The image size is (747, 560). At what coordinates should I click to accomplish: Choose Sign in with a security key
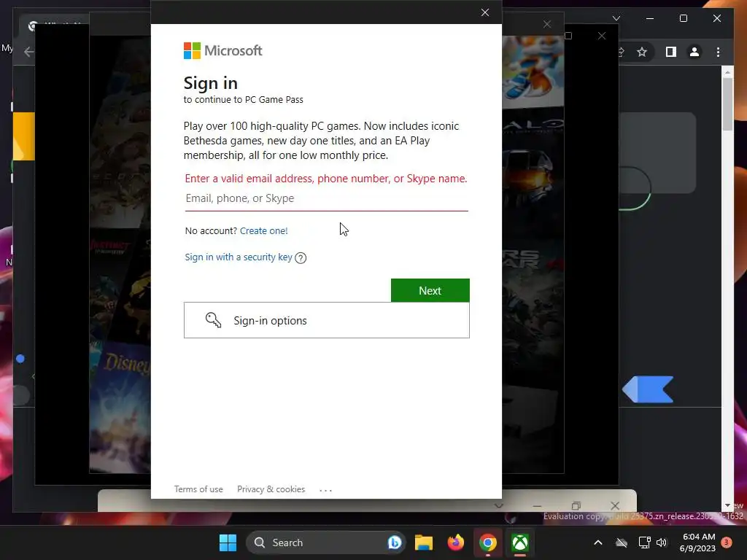point(239,257)
